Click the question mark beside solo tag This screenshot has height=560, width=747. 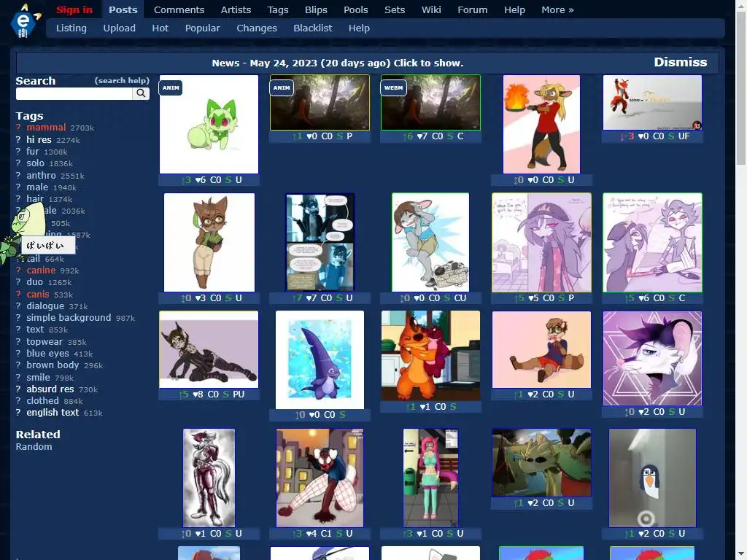tap(18, 163)
